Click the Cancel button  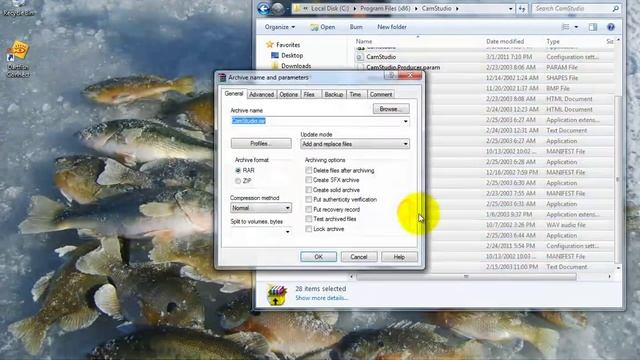tap(359, 257)
